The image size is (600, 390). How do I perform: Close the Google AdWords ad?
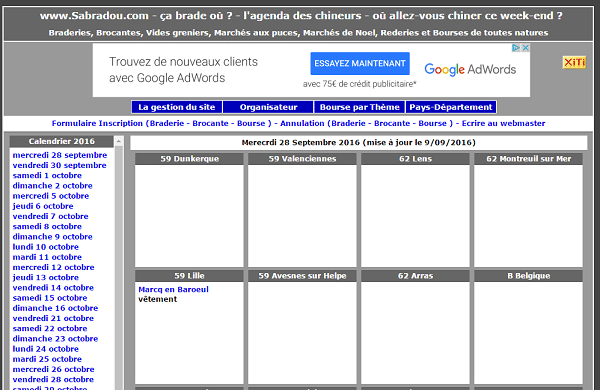(526, 48)
